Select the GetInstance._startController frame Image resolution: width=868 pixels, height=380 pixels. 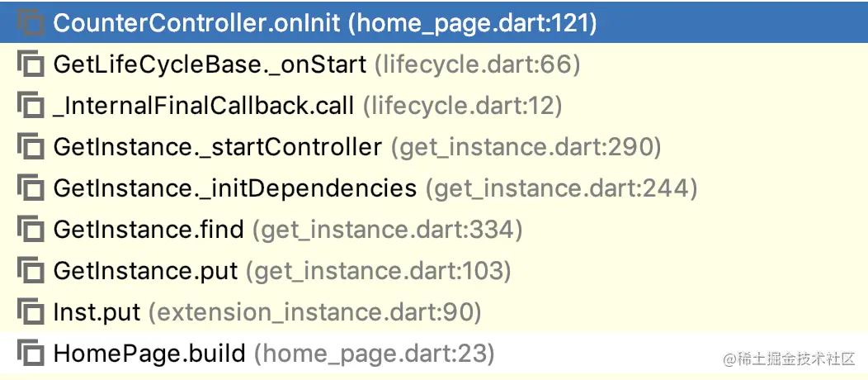pos(218,147)
